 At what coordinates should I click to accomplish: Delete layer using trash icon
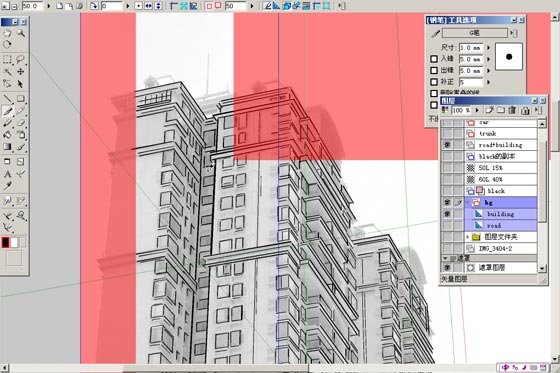(512, 110)
